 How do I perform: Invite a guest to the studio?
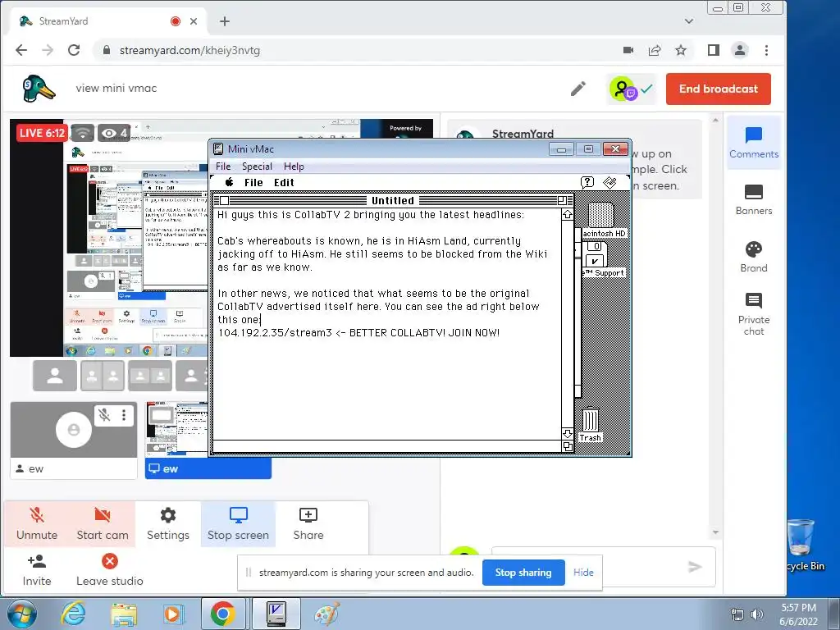coord(37,570)
